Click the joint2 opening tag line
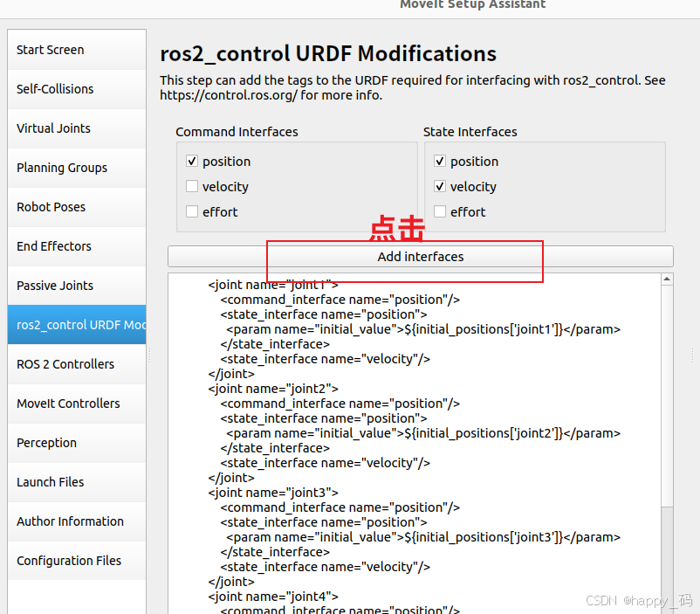The image size is (700, 614). (x=273, y=389)
